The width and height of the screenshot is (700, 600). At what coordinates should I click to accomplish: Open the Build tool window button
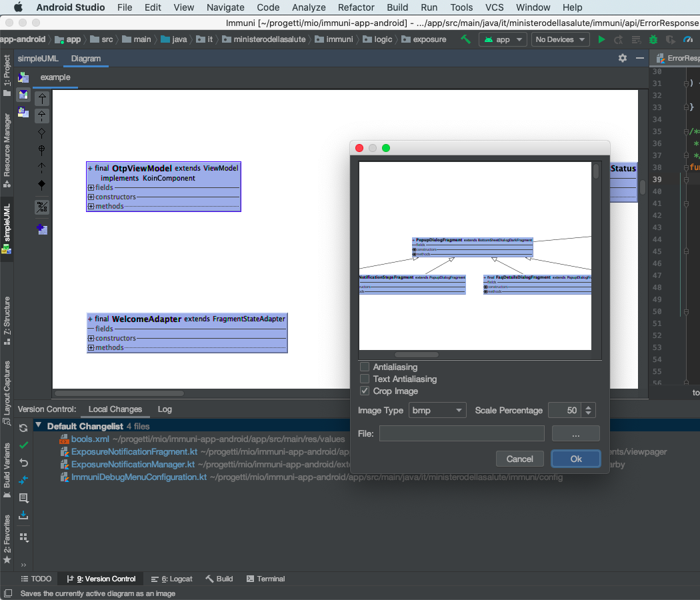coord(219,579)
